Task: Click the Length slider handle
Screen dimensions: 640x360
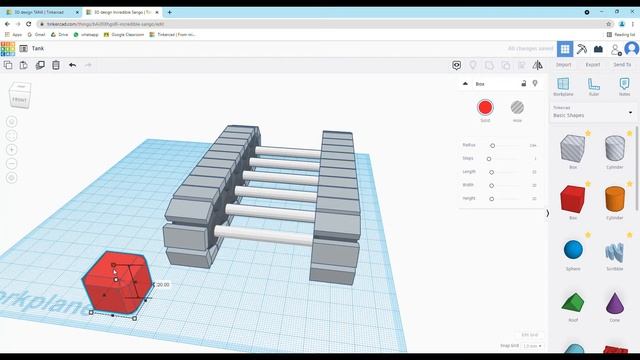Action: [x=492, y=172]
